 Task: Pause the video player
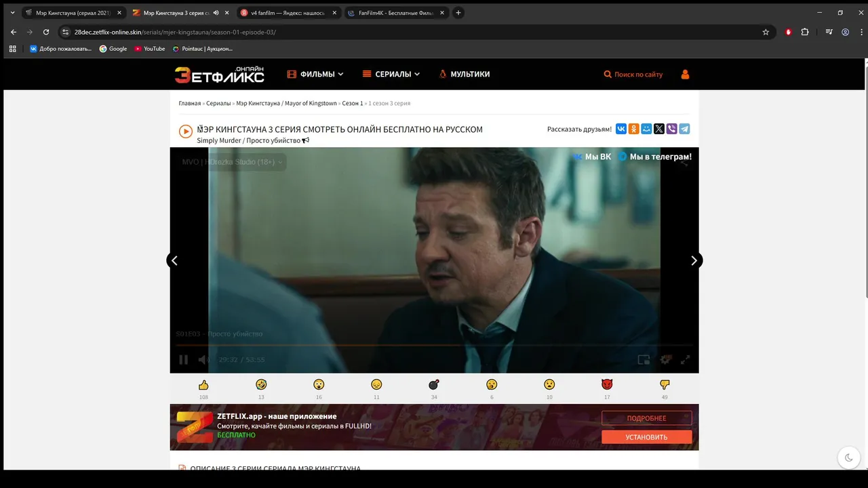tap(183, 360)
